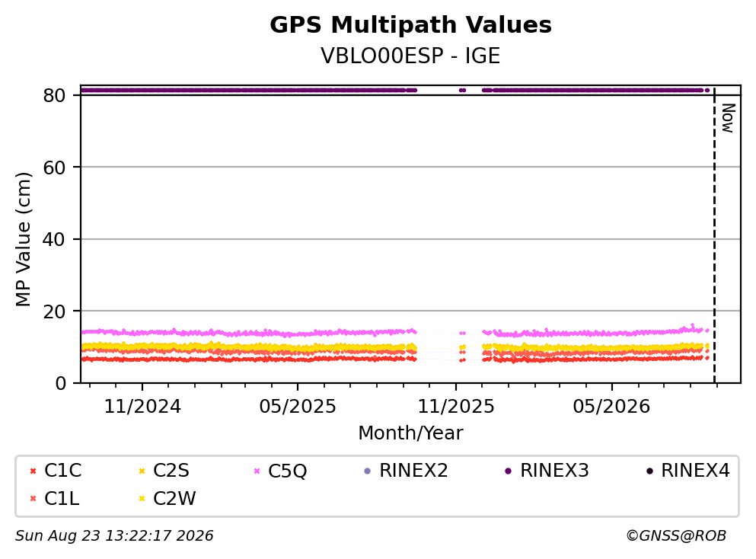The height and width of the screenshot is (559, 756).
Task: Click the dashed Now marker line
Action: (714, 236)
